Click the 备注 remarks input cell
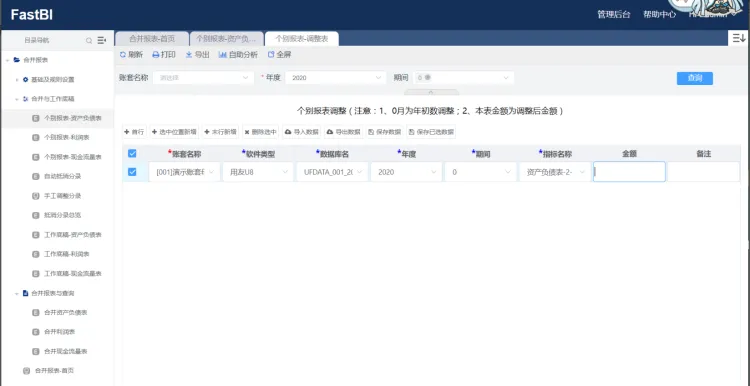Viewport: 750px width, 386px height. click(703, 172)
